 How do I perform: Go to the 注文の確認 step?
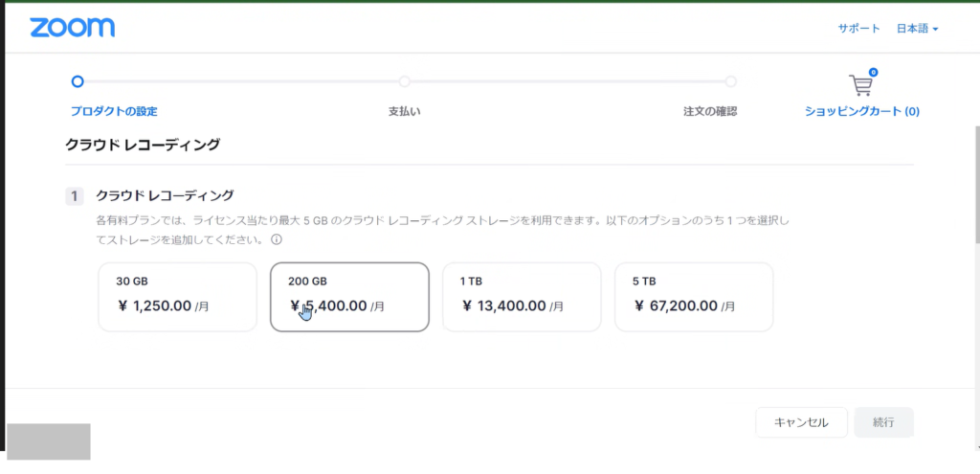point(710,111)
